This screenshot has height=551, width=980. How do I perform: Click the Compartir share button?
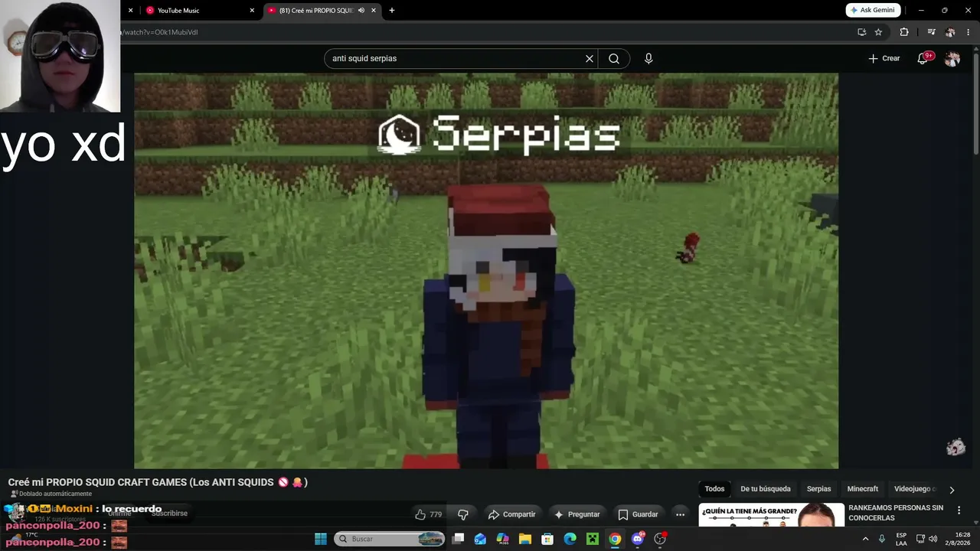(x=511, y=514)
